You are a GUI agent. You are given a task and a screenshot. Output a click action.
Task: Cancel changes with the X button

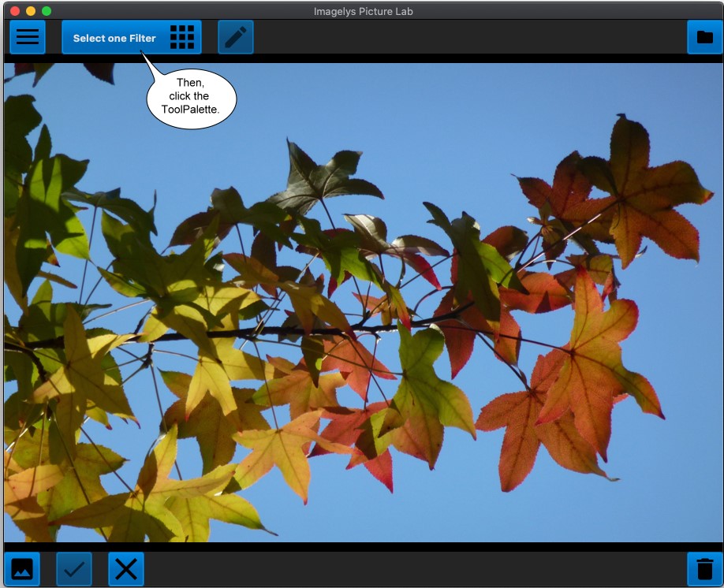pos(126,569)
